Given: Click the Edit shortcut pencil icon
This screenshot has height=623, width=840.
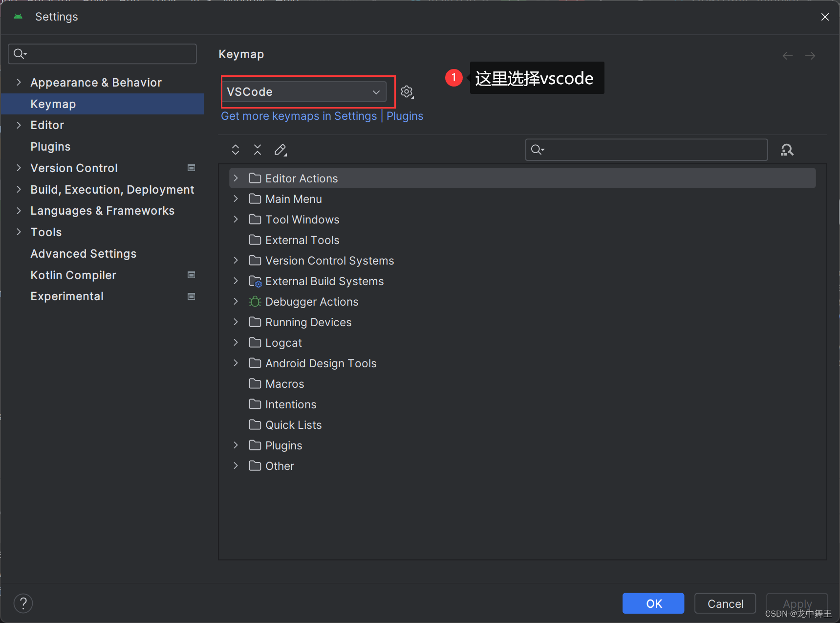Looking at the screenshot, I should 280,150.
